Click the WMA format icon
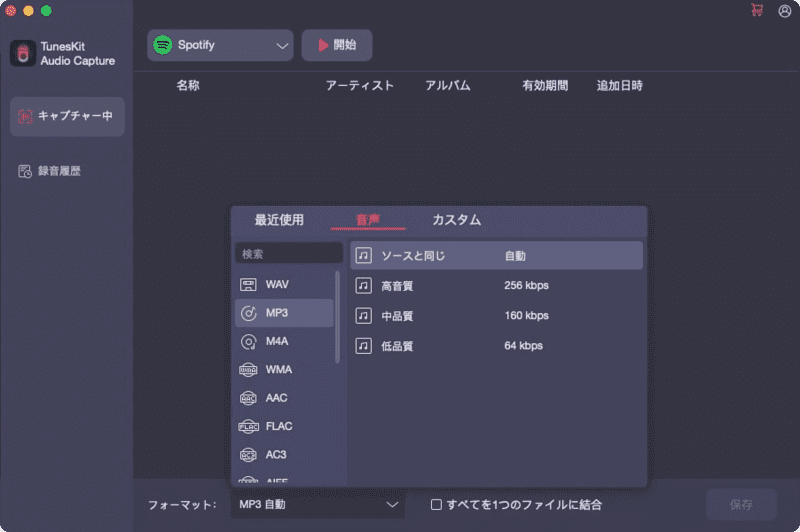 tap(248, 370)
